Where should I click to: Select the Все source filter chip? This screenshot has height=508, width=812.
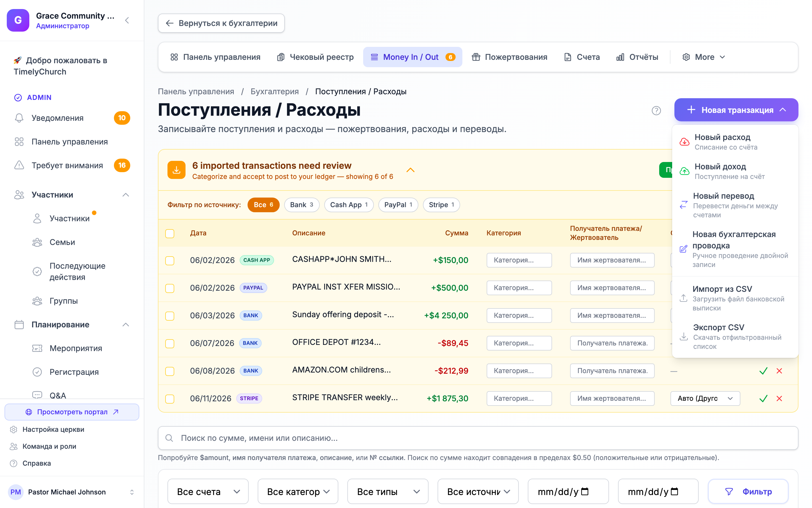point(263,205)
